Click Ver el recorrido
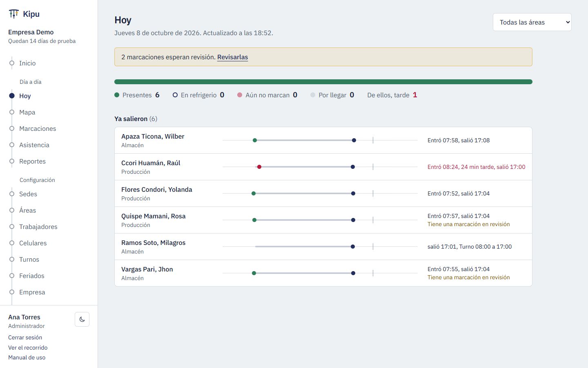Screen dimensions: 588x368 point(28,348)
